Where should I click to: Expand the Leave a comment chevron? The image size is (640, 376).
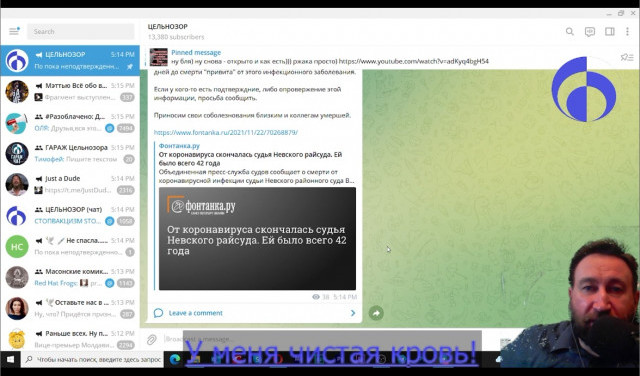pyautogui.click(x=353, y=313)
